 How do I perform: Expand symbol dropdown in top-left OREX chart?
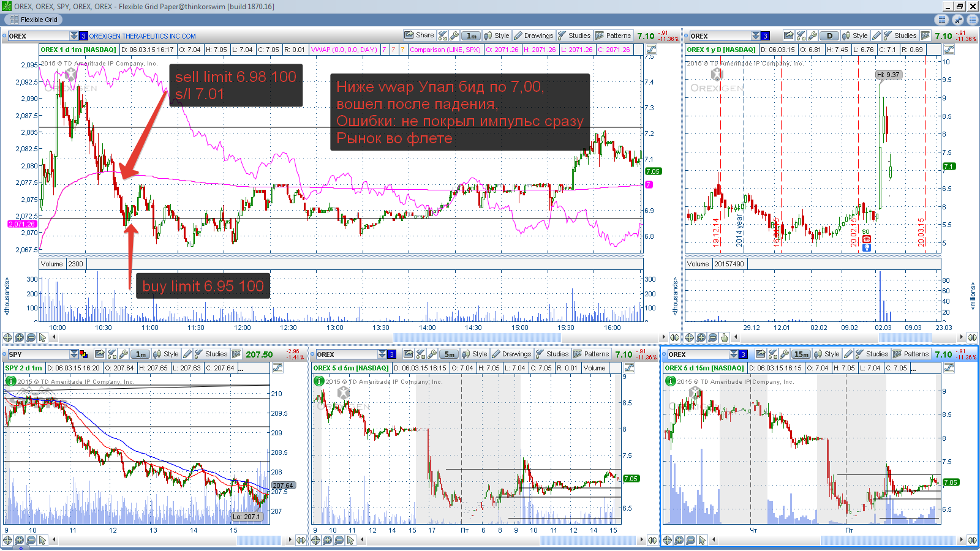click(x=74, y=36)
